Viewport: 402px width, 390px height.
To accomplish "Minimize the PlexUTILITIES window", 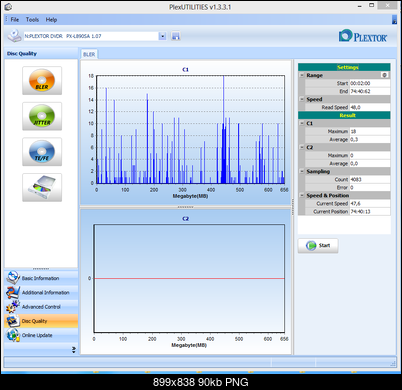I will coord(360,6).
